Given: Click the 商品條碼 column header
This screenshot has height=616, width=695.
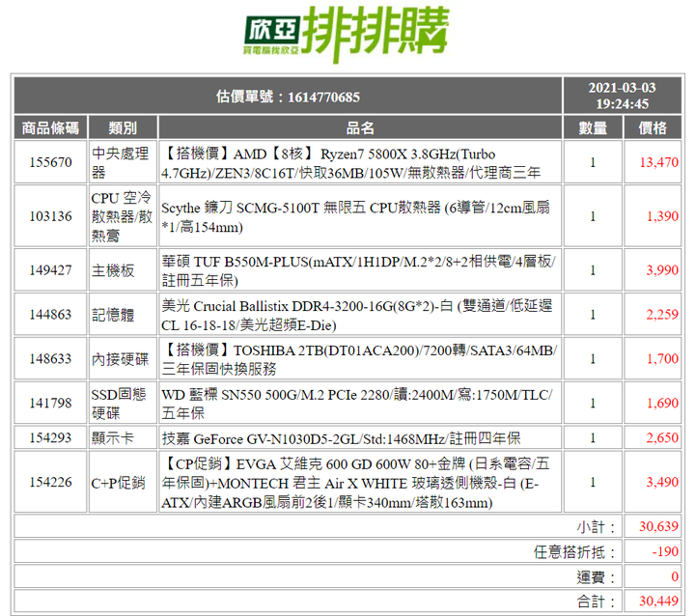Looking at the screenshot, I should (x=50, y=128).
